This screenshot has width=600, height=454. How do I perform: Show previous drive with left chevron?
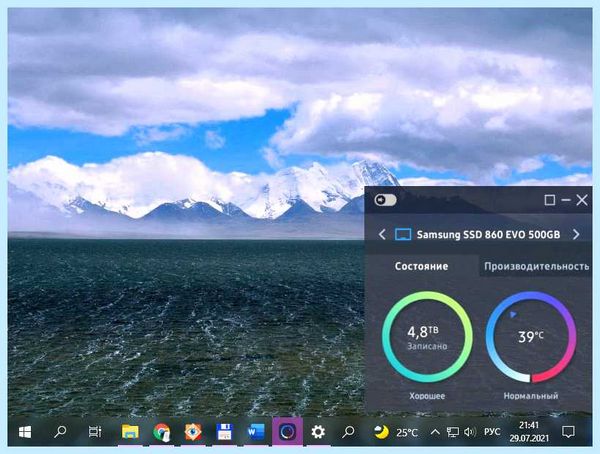(x=382, y=234)
